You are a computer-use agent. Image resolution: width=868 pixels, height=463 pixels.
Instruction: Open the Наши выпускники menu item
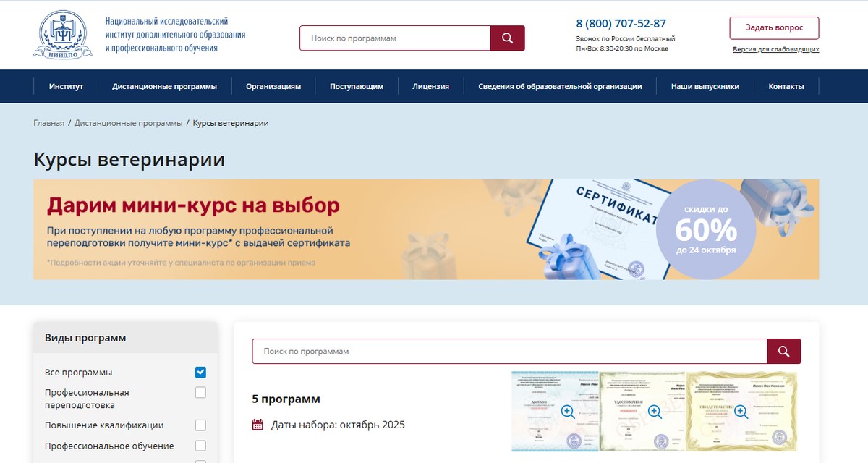click(705, 86)
